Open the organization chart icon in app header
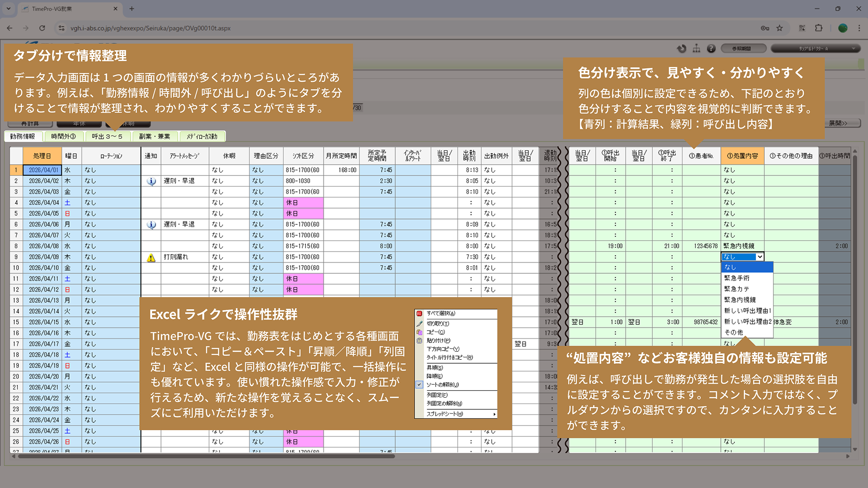This screenshot has height=488, width=868. point(696,48)
